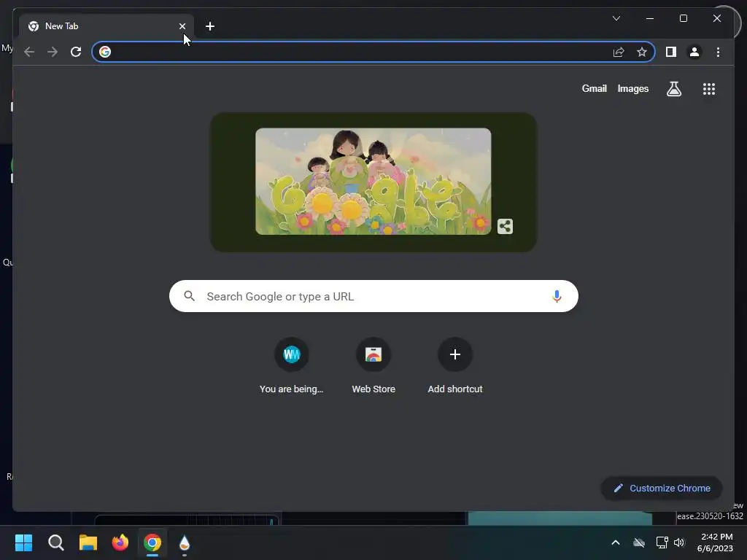
Task: Show hidden system tray icons
Action: coord(616,542)
